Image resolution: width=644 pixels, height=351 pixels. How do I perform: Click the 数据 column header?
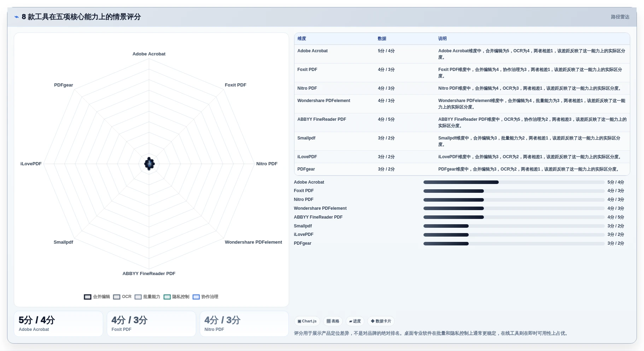(x=382, y=39)
